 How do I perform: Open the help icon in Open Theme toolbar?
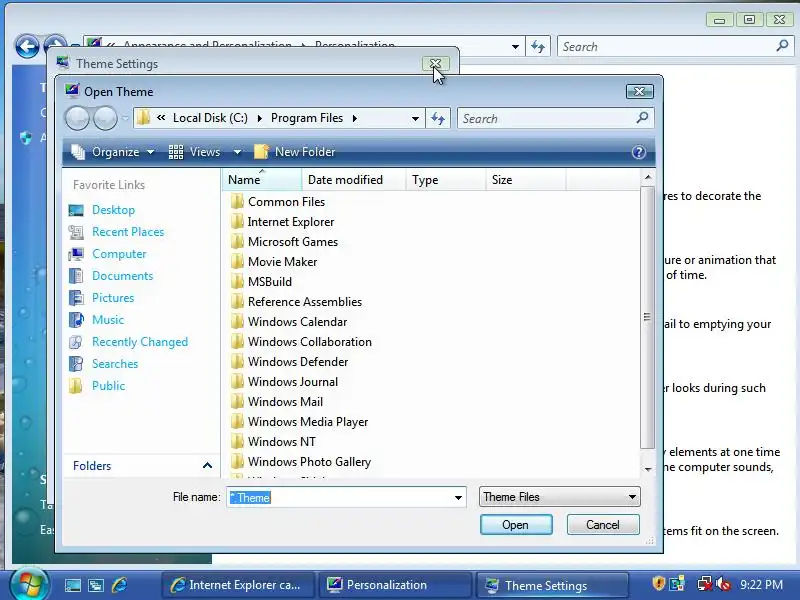click(x=638, y=152)
